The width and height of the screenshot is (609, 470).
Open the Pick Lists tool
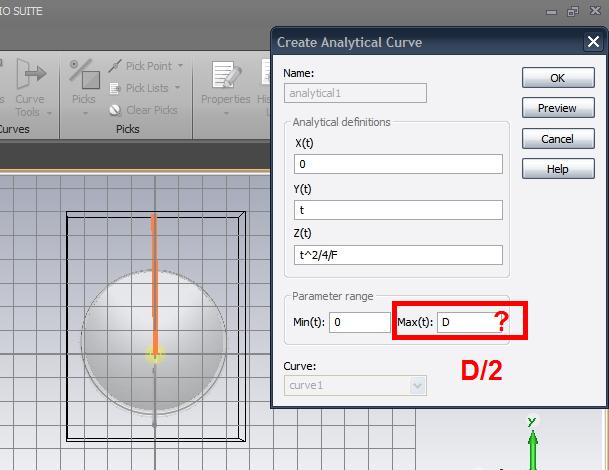point(139,88)
